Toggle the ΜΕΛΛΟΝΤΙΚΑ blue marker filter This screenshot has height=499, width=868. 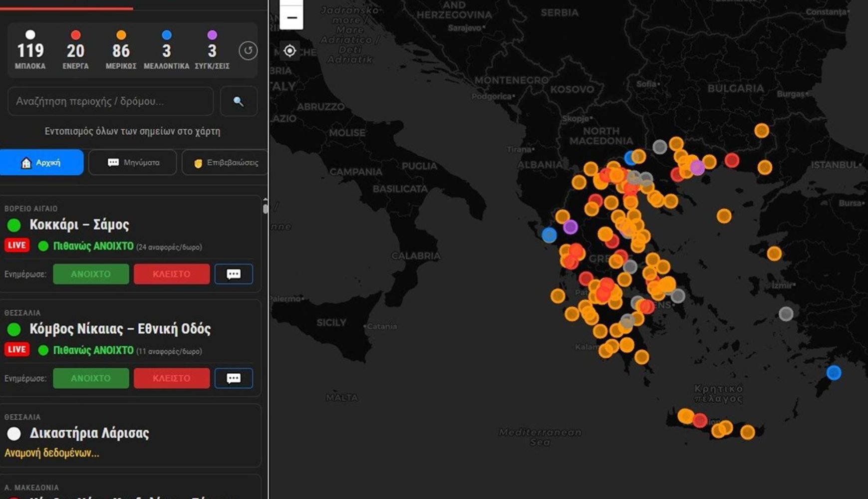(166, 35)
